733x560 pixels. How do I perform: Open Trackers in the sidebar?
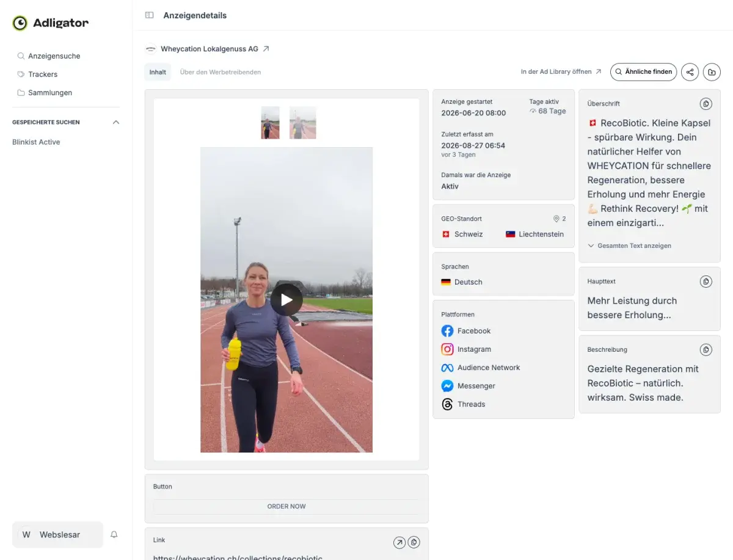coord(43,74)
